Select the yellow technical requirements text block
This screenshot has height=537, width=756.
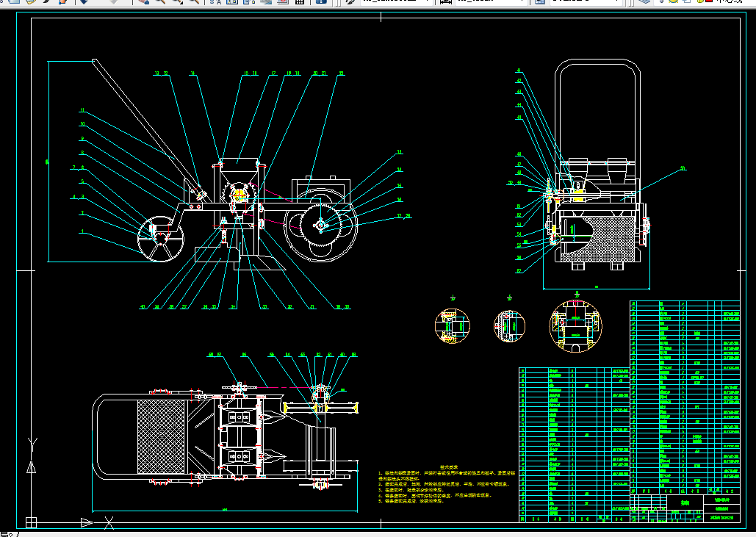pyautogui.click(x=447, y=486)
